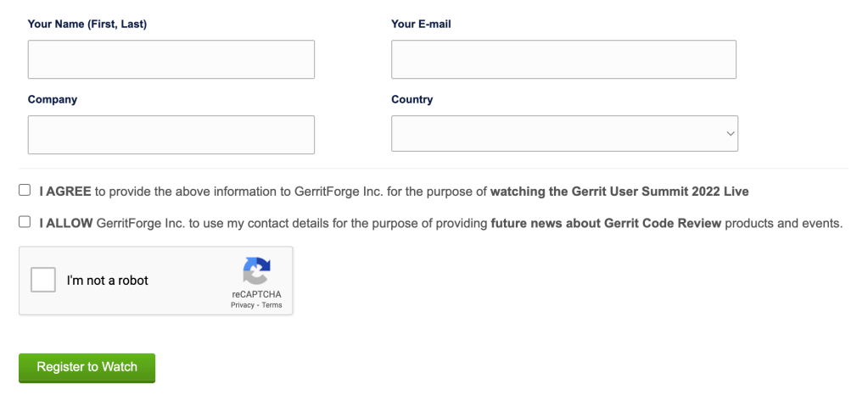Check the I'm not a robot box
868x406 pixels.
click(x=43, y=280)
